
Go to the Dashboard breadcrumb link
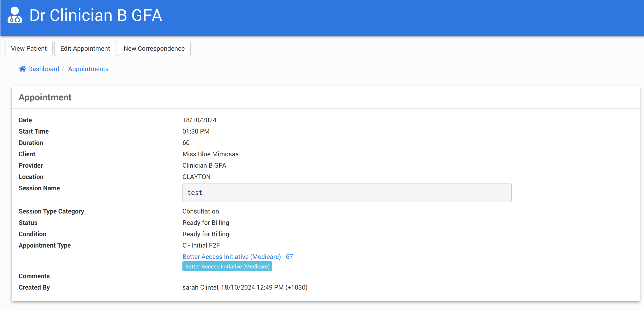(x=43, y=69)
